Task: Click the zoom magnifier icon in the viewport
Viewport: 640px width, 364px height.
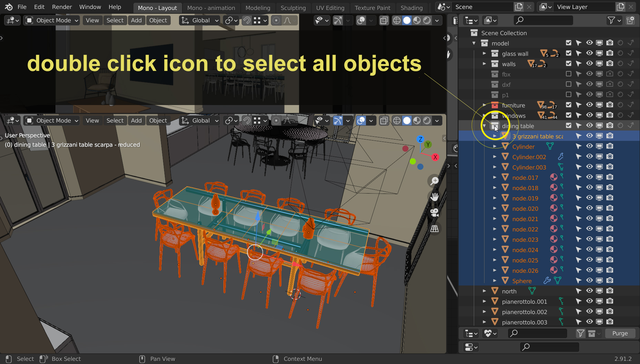Action: [434, 181]
